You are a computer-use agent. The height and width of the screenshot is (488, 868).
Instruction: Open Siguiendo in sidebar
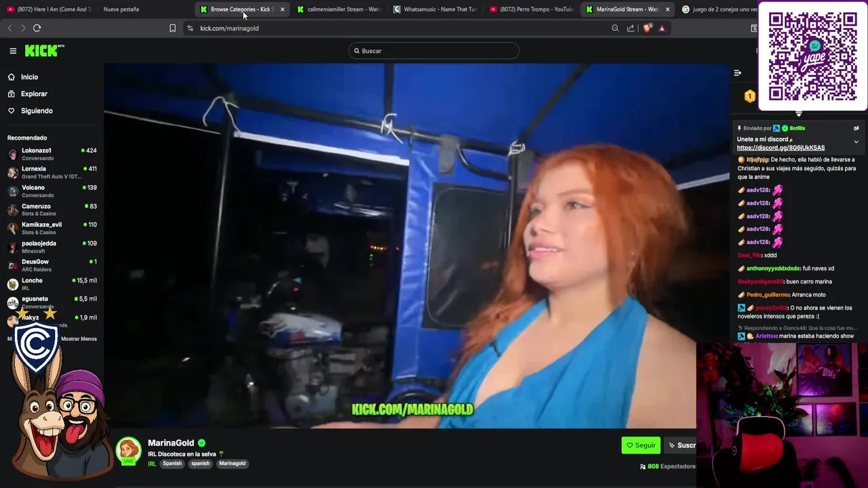pos(37,111)
